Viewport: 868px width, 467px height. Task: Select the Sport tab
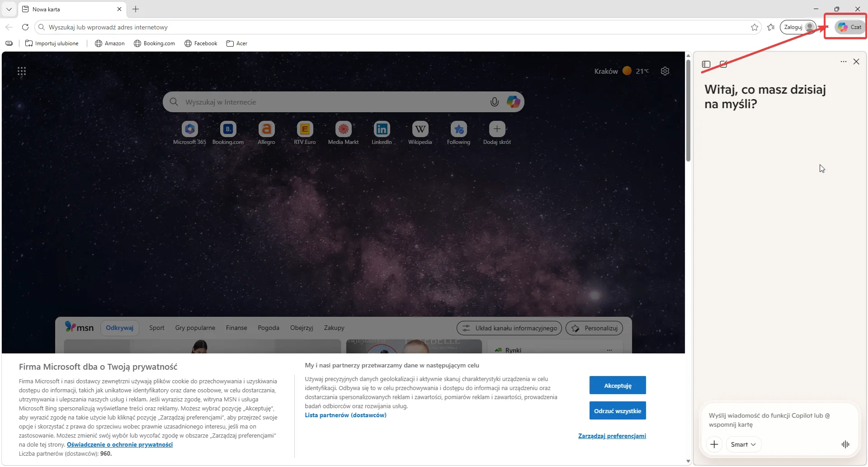coord(157,328)
